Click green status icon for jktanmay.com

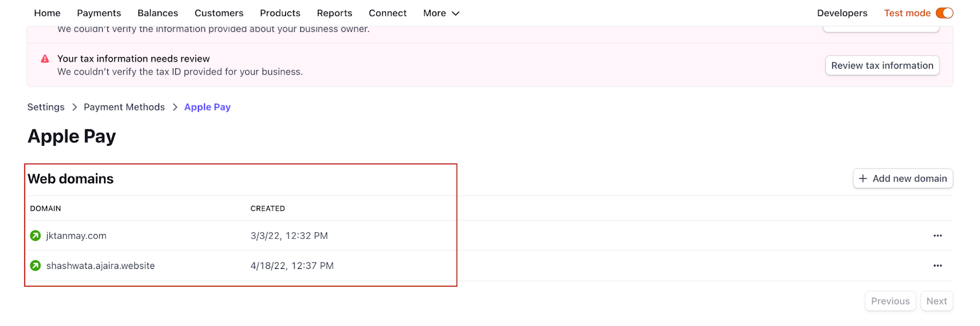pyautogui.click(x=36, y=235)
